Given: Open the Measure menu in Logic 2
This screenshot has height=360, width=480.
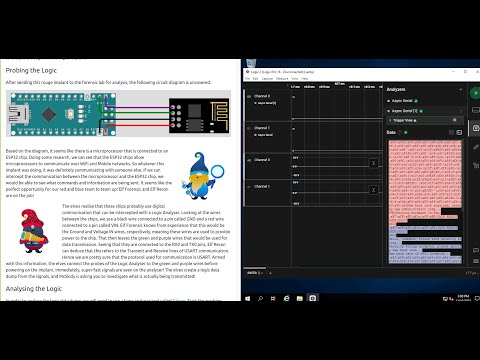Looking at the screenshot, I should [x=282, y=79].
